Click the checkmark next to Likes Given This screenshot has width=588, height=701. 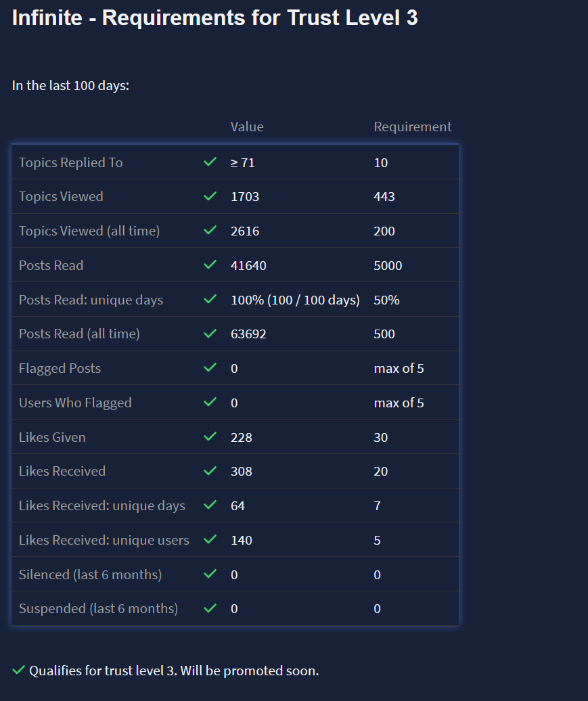coord(210,437)
